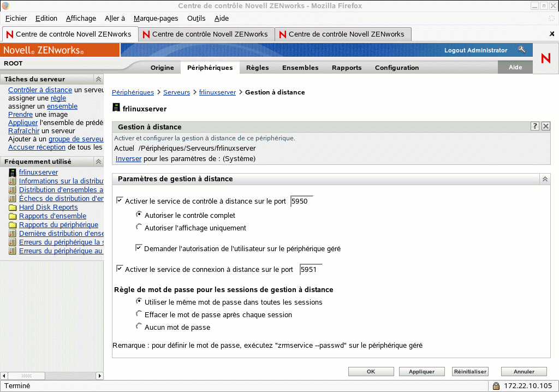
Task: Select Autoriser l'affichage uniquement
Action: point(139,227)
